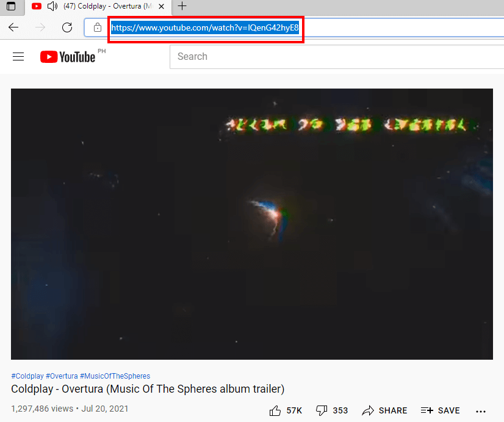This screenshot has width=504, height=422.
Task: Open the browser tab actions menu icon
Action: 11,6
